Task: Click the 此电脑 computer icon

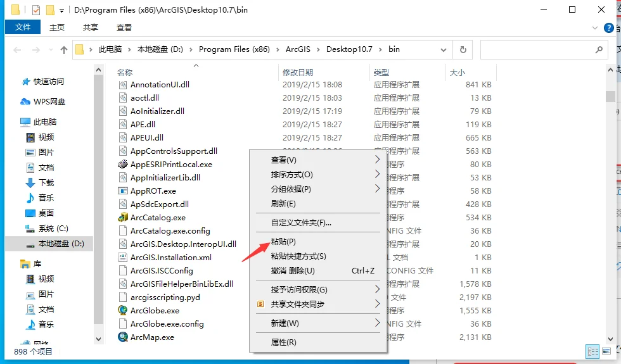Action: click(25, 122)
